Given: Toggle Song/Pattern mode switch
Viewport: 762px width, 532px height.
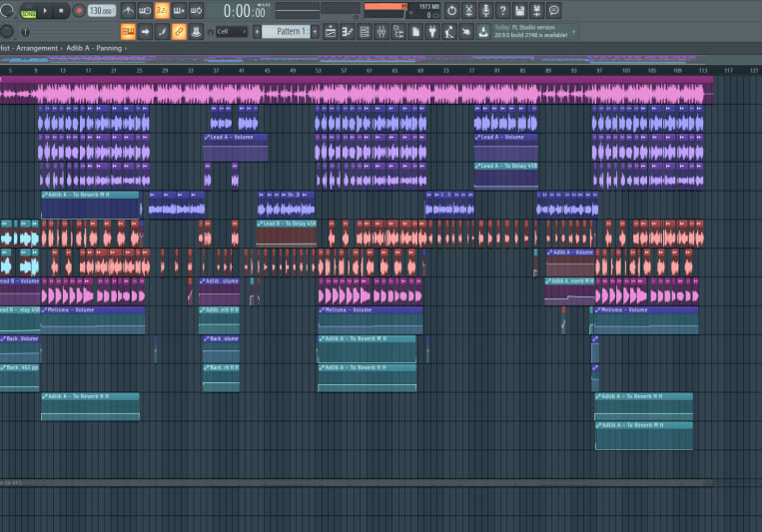Looking at the screenshot, I should 28,11.
